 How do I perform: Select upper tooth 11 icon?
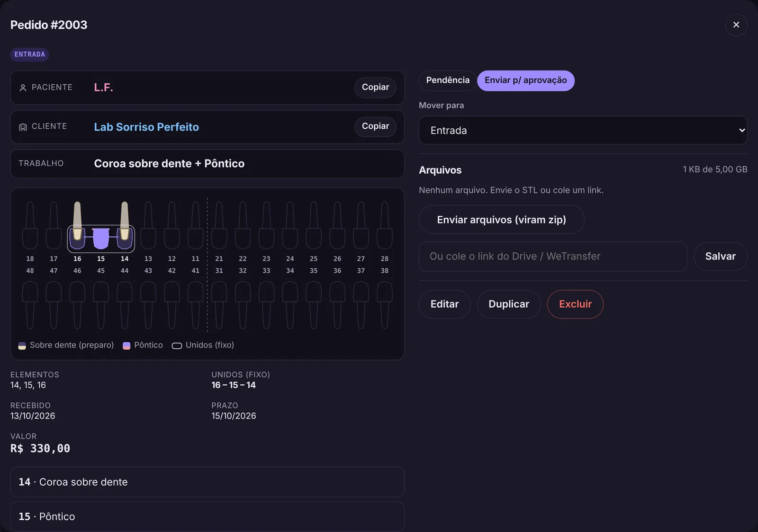point(196,226)
